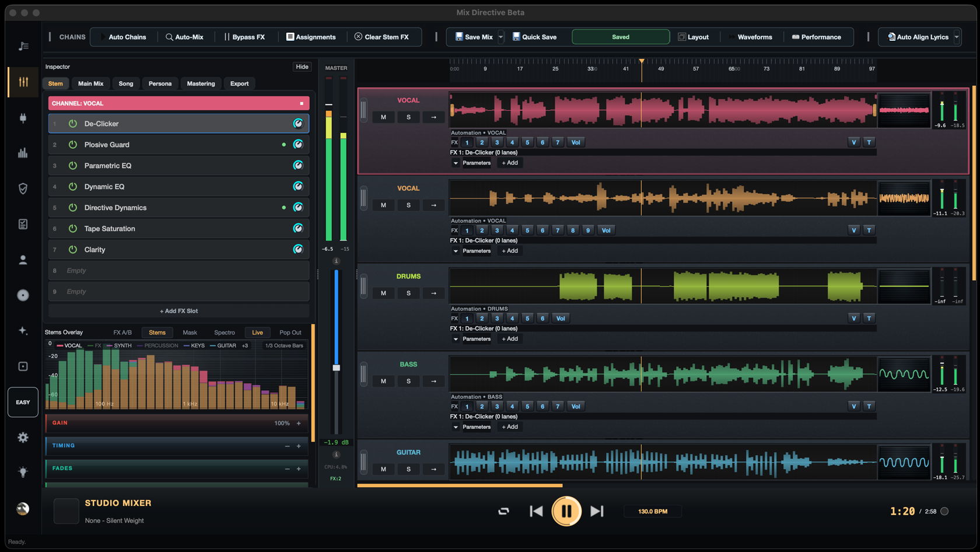Open the checklist sidebar icon

[23, 224]
